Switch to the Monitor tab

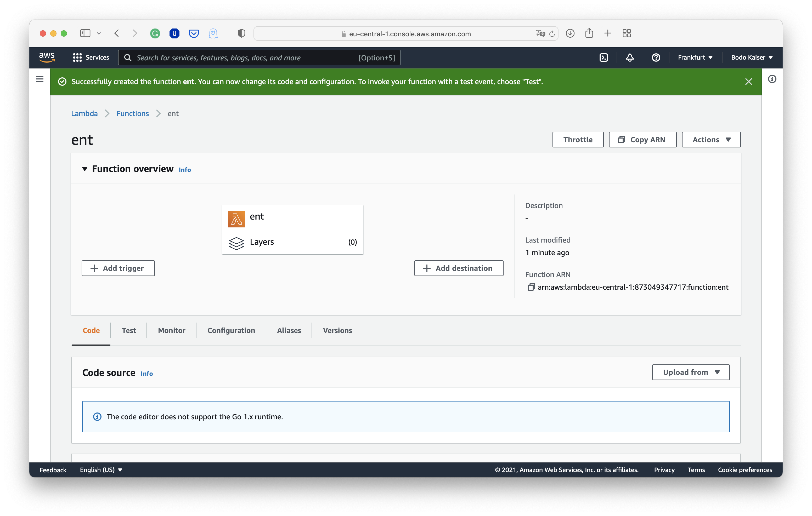point(171,330)
